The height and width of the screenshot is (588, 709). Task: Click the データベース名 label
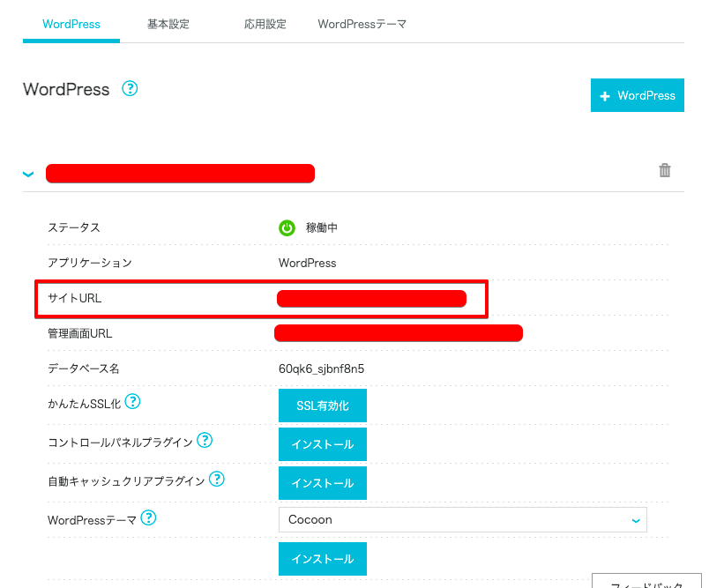click(x=83, y=368)
